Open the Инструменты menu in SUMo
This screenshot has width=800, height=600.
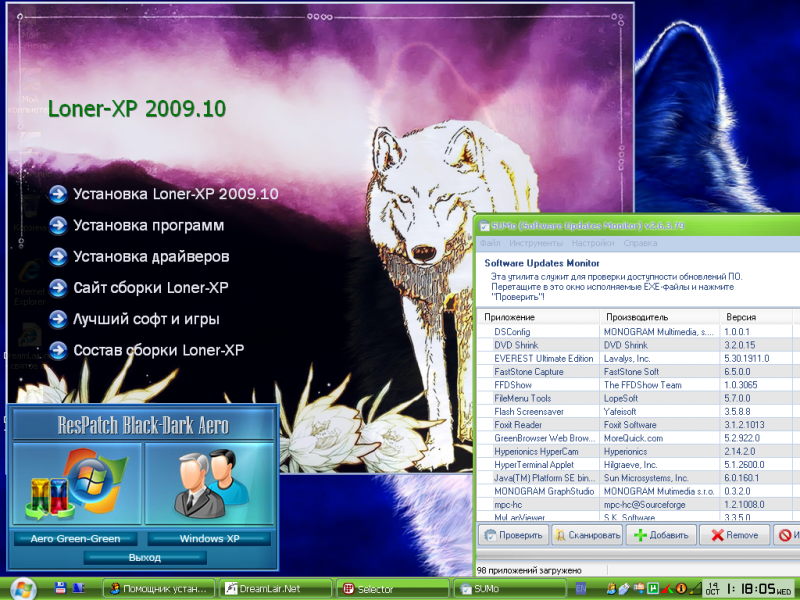coord(535,243)
